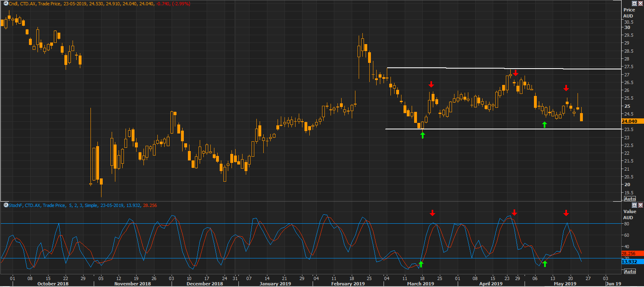Click the 5, 2, 3 StochF parameters
Image resolution: width=644 pixels, height=287 pixels.
pyautogui.click(x=76, y=205)
